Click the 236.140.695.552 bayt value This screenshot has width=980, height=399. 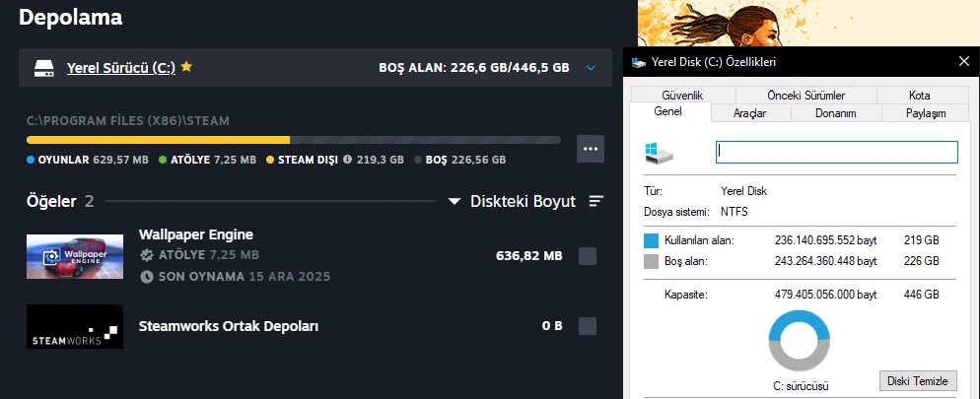[x=825, y=240]
